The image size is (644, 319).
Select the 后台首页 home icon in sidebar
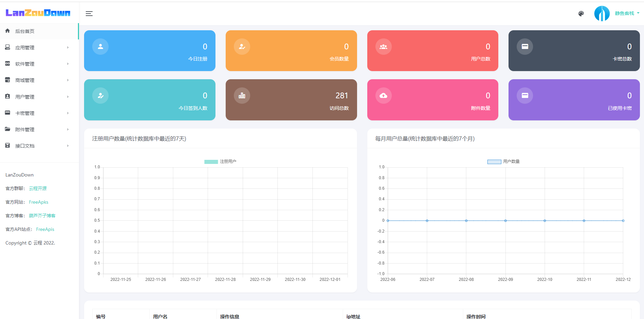tap(7, 31)
